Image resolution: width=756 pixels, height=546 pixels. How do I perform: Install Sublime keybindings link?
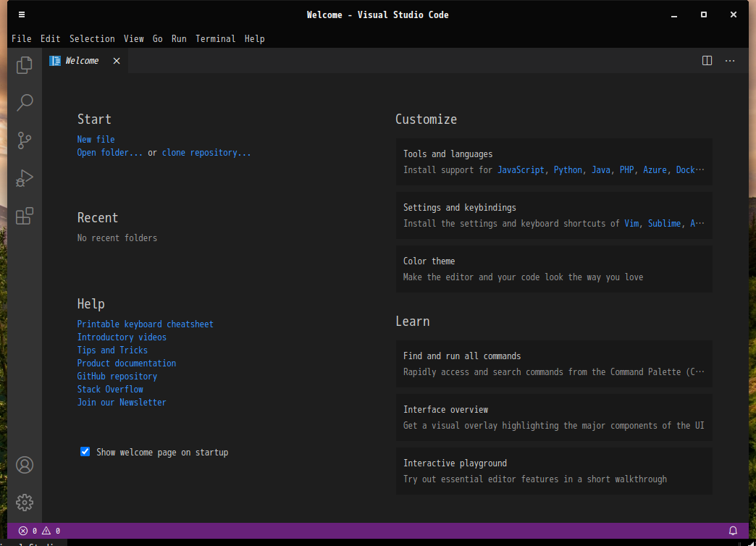[x=664, y=223]
